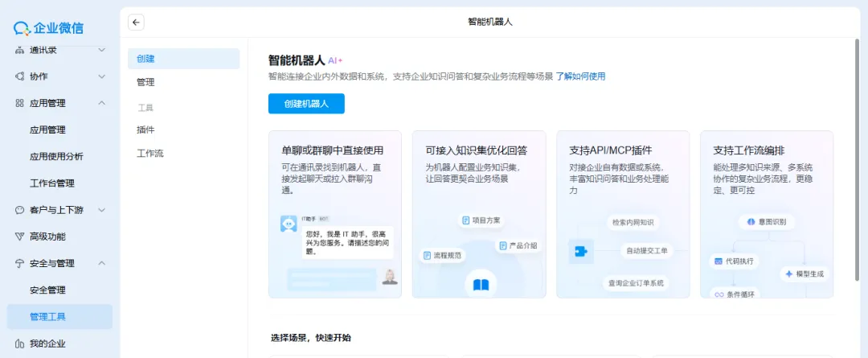This screenshot has width=868, height=358.
Task: Click the 选择场景，快速开始 heading
Action: (x=311, y=337)
